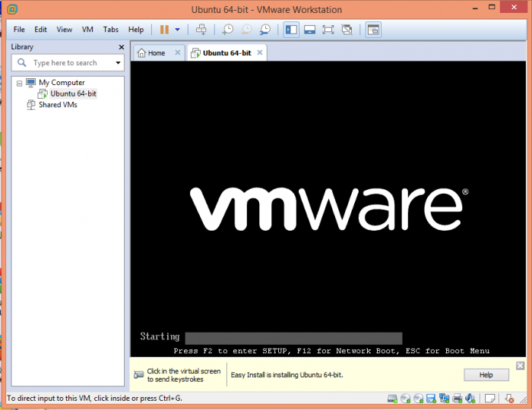532x410 pixels.
Task: Click the VMware Tools not installed icon
Action: click(x=509, y=399)
